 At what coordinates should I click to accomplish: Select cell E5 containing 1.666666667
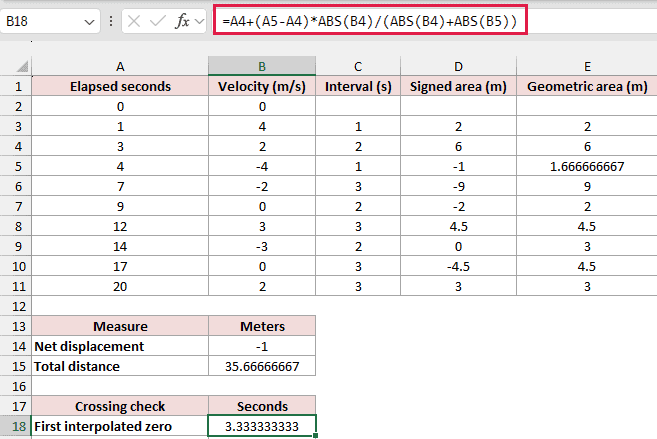(587, 166)
